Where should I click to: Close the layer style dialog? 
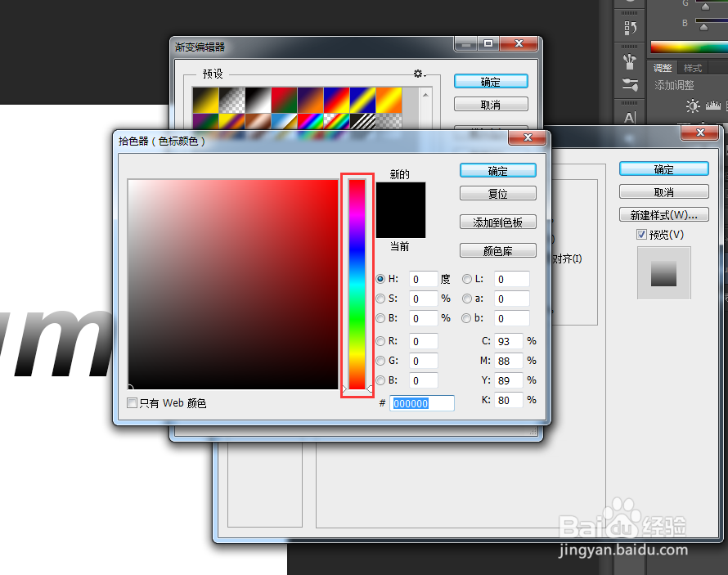point(701,133)
